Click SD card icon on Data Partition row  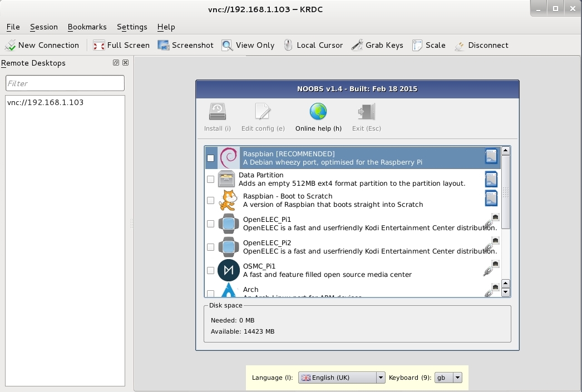tap(491, 178)
